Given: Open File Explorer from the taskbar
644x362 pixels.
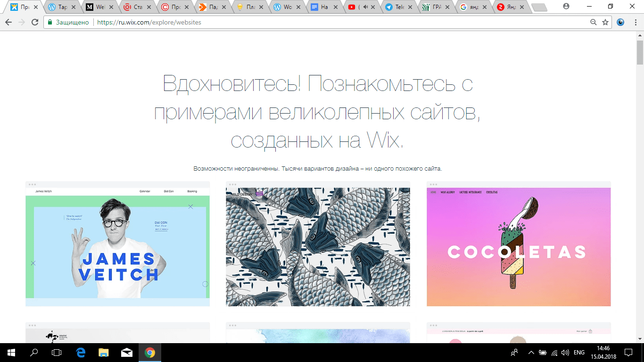Looking at the screenshot, I should (x=103, y=352).
